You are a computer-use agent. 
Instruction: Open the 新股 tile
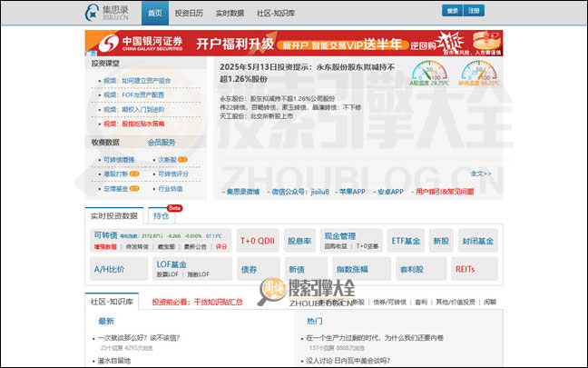click(441, 241)
